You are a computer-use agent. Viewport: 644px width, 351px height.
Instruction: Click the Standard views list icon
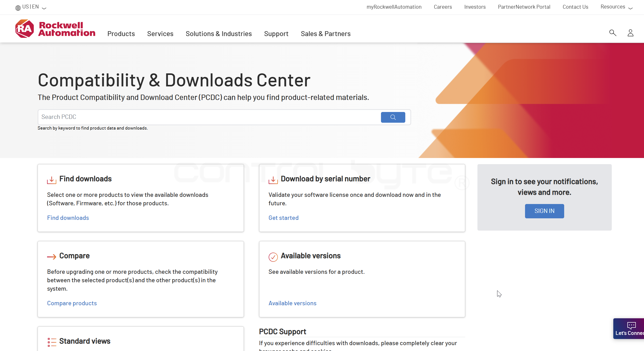tap(52, 342)
